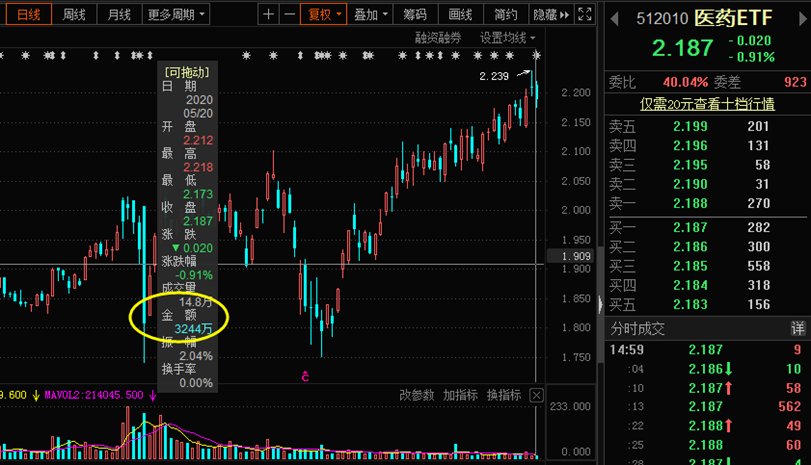Open the 筹码 chip distribution view
The height and width of the screenshot is (465, 811).
[415, 14]
